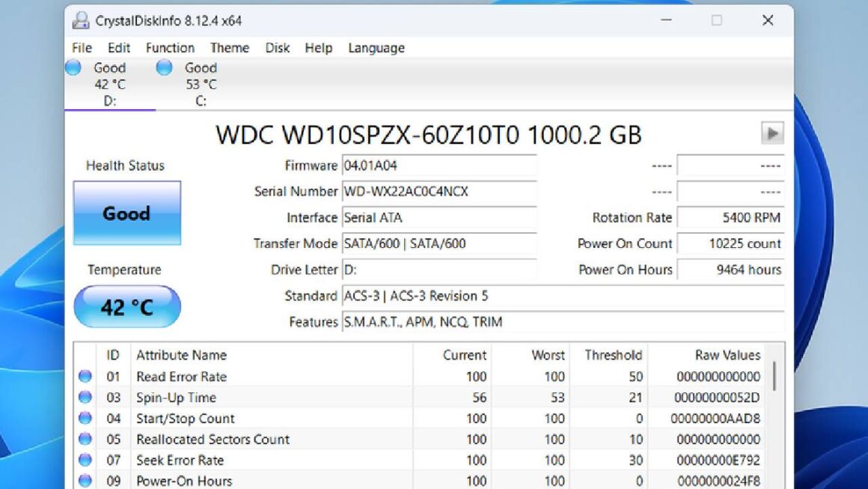Click the Features field S.M.A.R.T., APM, NCQ, TRIM

(x=563, y=322)
